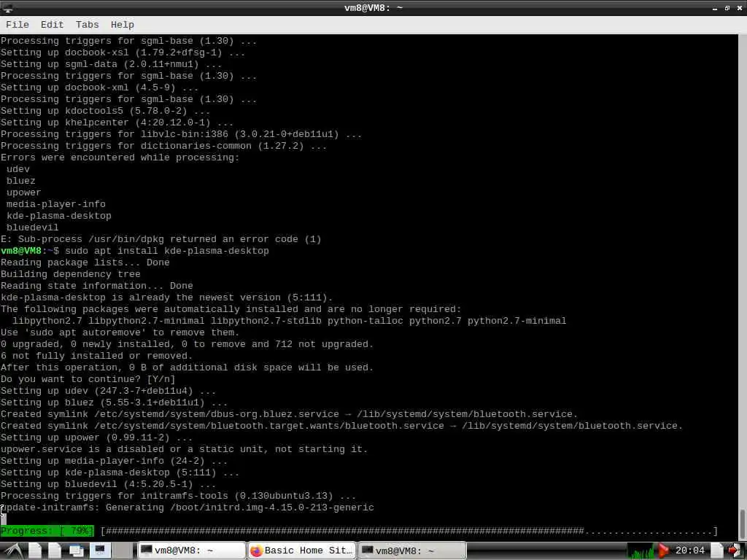Click the libpython2.7 packages list line
Viewport: 747px width, 560px height.
coord(289,321)
